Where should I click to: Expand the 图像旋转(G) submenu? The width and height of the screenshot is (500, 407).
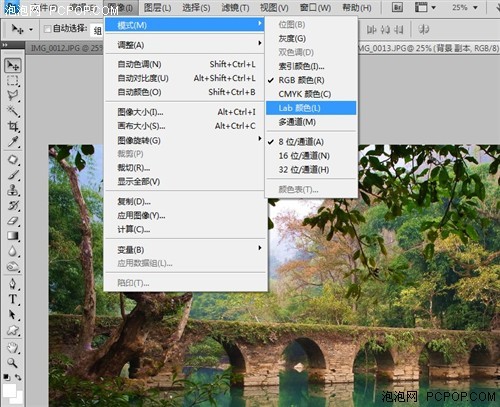point(185,140)
